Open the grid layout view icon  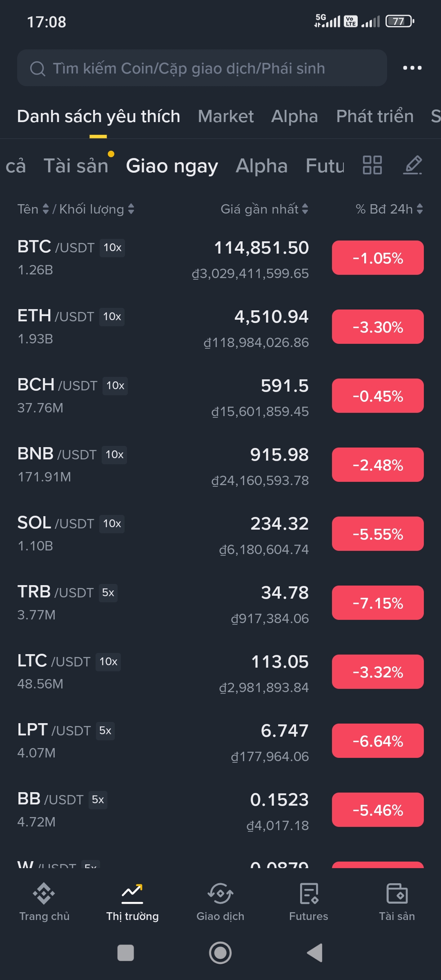[372, 165]
